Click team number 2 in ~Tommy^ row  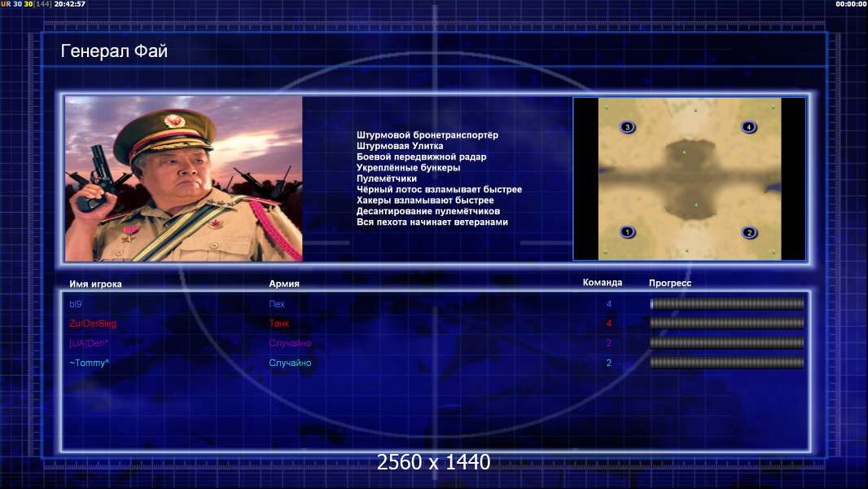(609, 363)
